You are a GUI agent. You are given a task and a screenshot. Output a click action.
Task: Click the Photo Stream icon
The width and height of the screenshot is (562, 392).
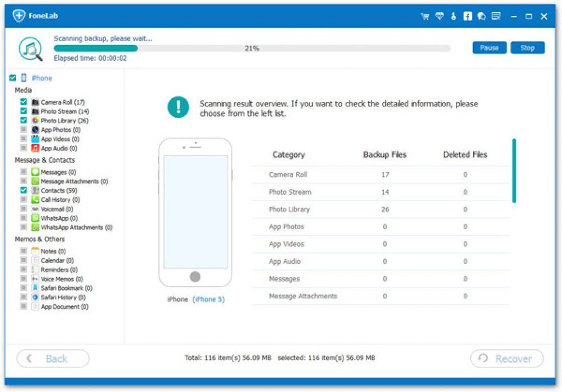point(35,111)
